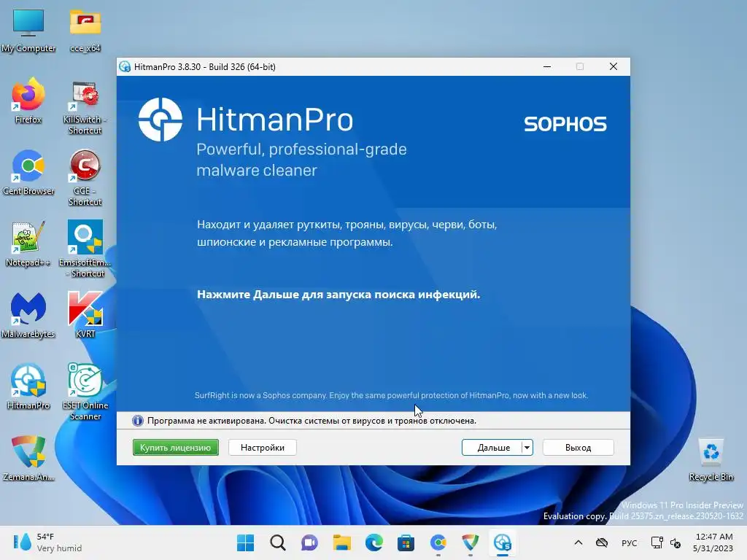Click the info icon beside activation notice
Screen dimensions: 747x560
138,421
